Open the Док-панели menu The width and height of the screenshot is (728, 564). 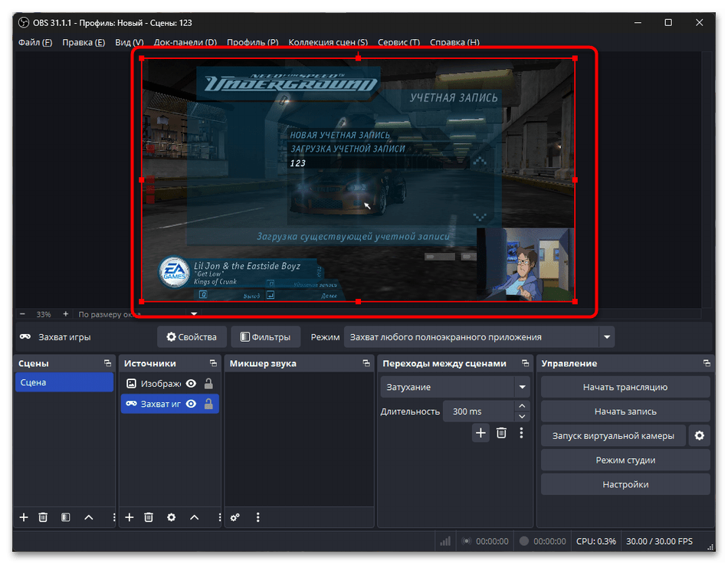185,42
